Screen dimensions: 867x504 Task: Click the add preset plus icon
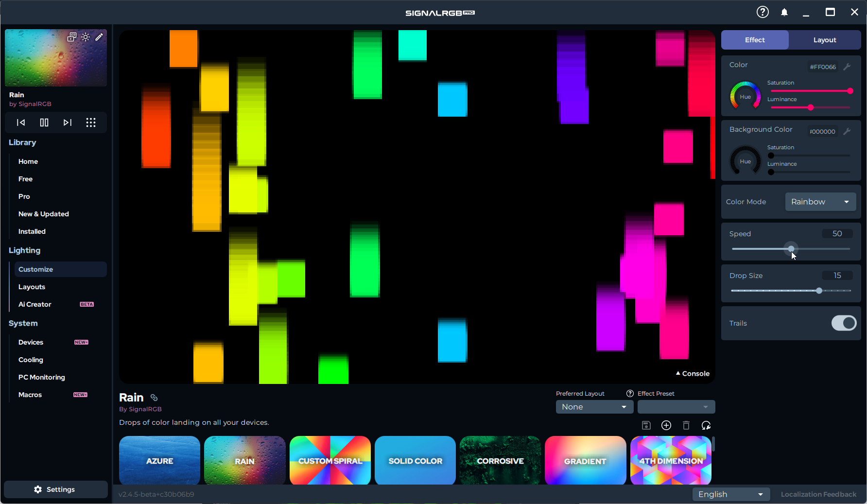pos(666,425)
